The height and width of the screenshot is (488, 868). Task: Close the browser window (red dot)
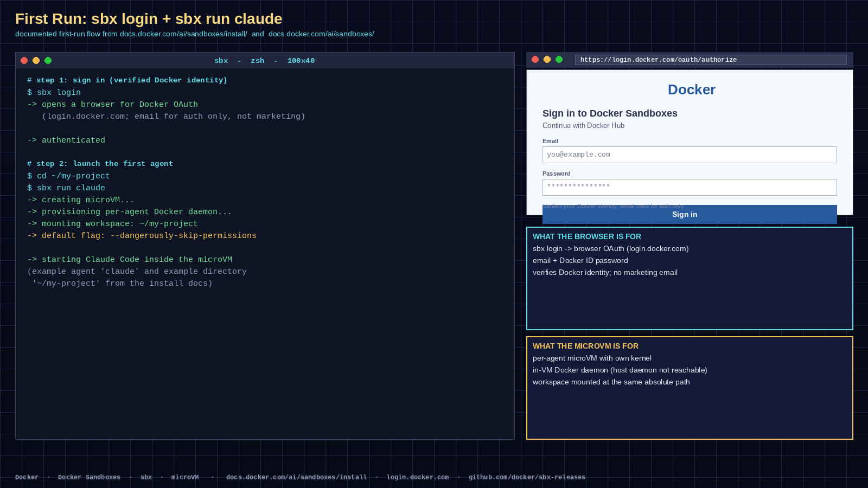coord(535,59)
